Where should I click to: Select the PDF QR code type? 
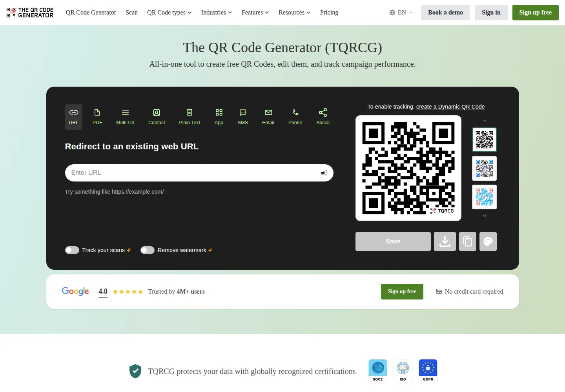click(x=97, y=117)
